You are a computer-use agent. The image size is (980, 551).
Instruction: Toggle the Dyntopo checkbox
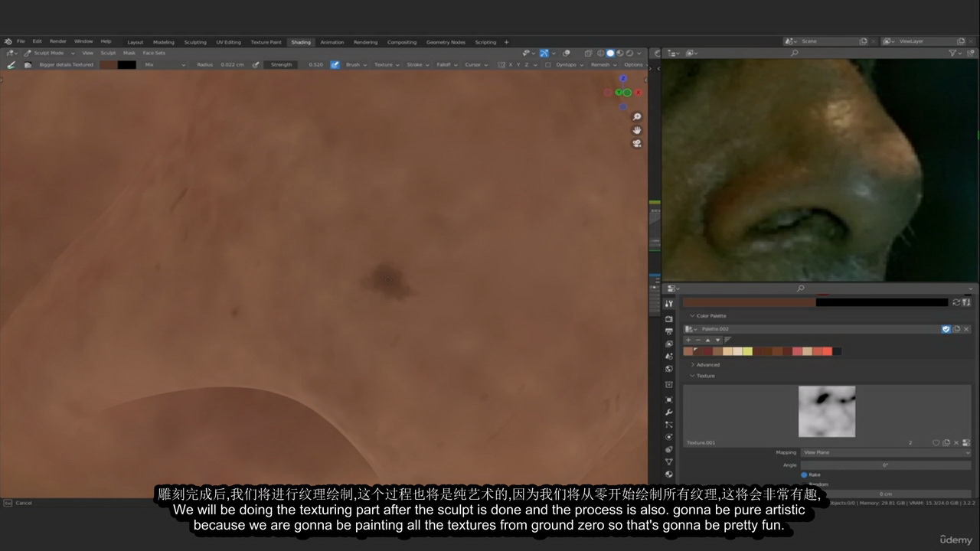(547, 65)
